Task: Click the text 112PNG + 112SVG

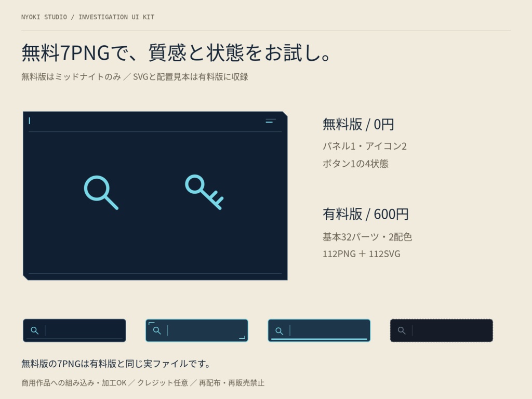Action: 362,254
